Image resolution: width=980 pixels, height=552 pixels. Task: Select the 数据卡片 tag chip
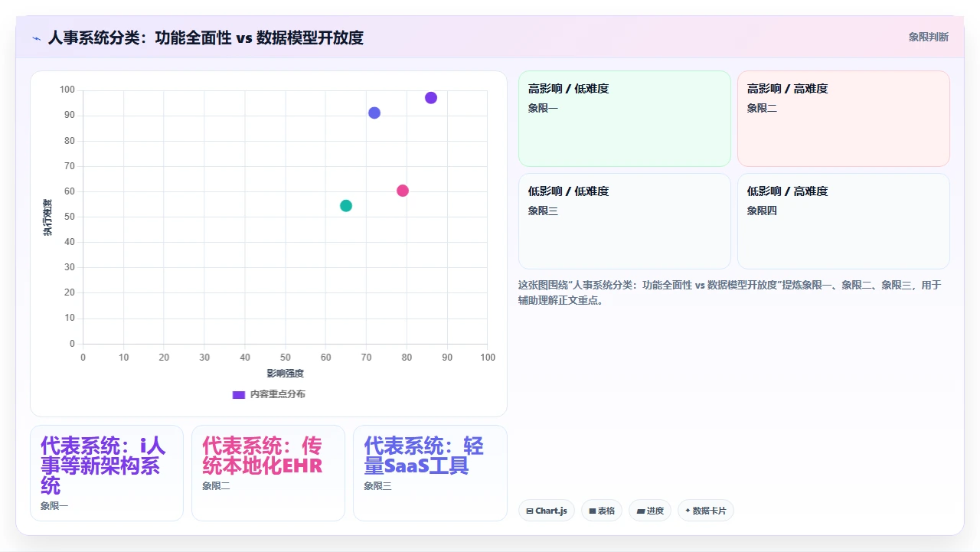705,511
